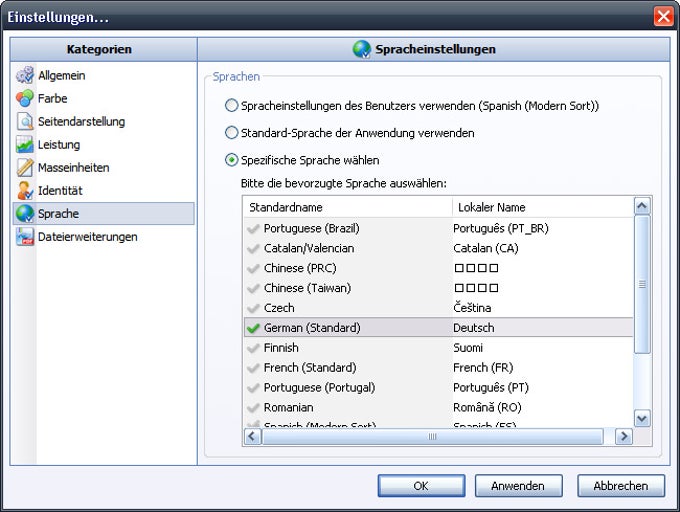Click the Farbe colored balls icon
This screenshot has height=512, width=680.
click(25, 98)
